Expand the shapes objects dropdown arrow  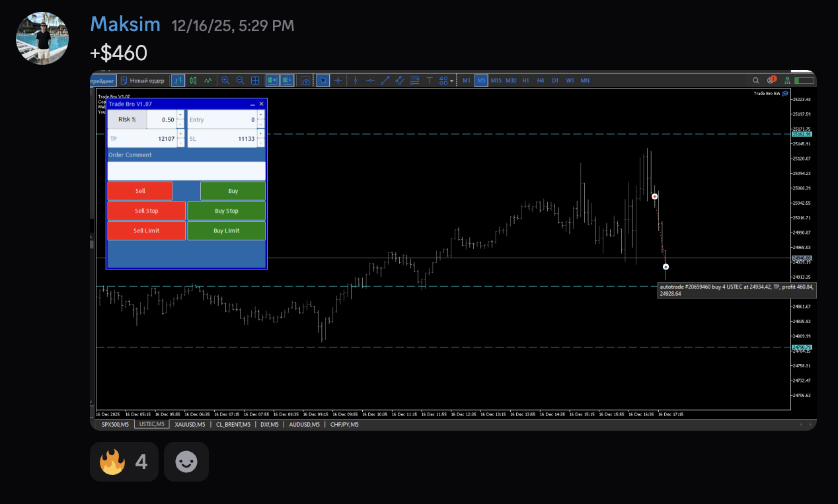[x=452, y=81]
